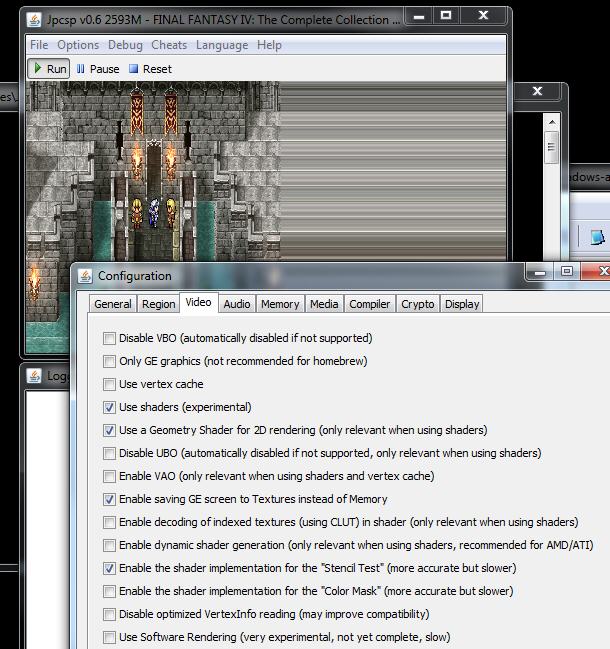Open the Cheats menu
Screen dimensions: 610x649
point(169,45)
